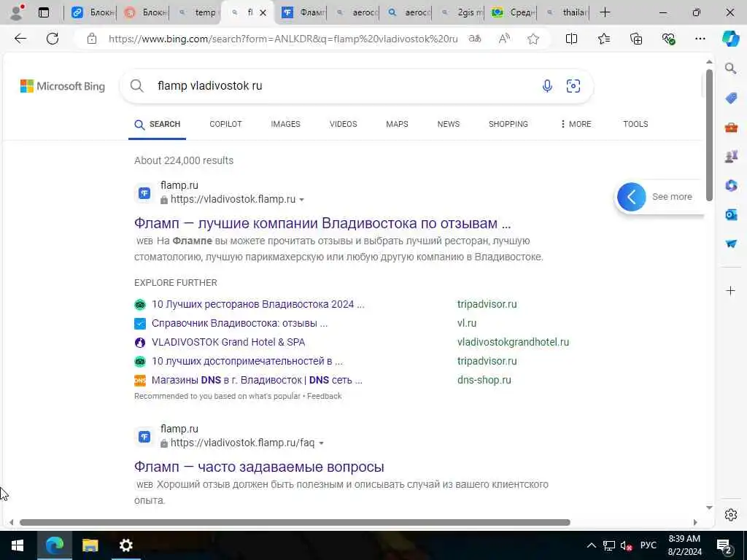Click the horizontal page scrollbar
747x560 pixels.
coord(295,522)
